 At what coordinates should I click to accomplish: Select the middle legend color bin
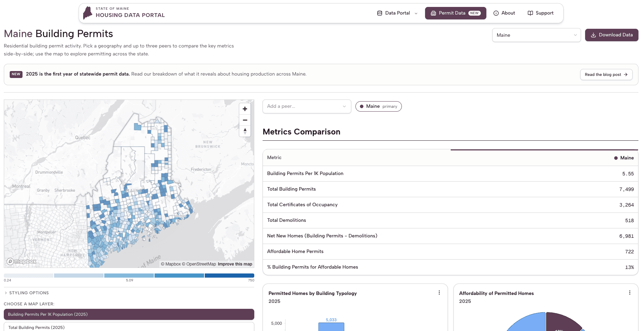click(x=129, y=276)
